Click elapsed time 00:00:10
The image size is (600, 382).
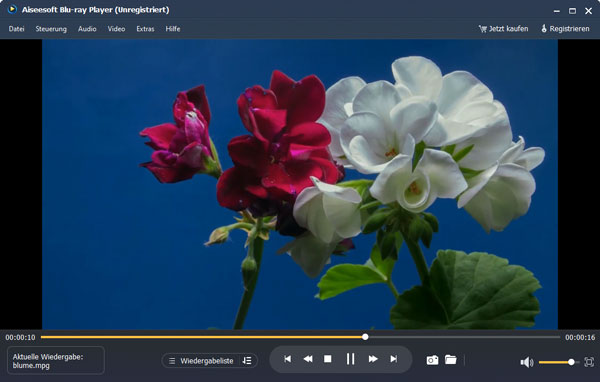pyautogui.click(x=20, y=337)
